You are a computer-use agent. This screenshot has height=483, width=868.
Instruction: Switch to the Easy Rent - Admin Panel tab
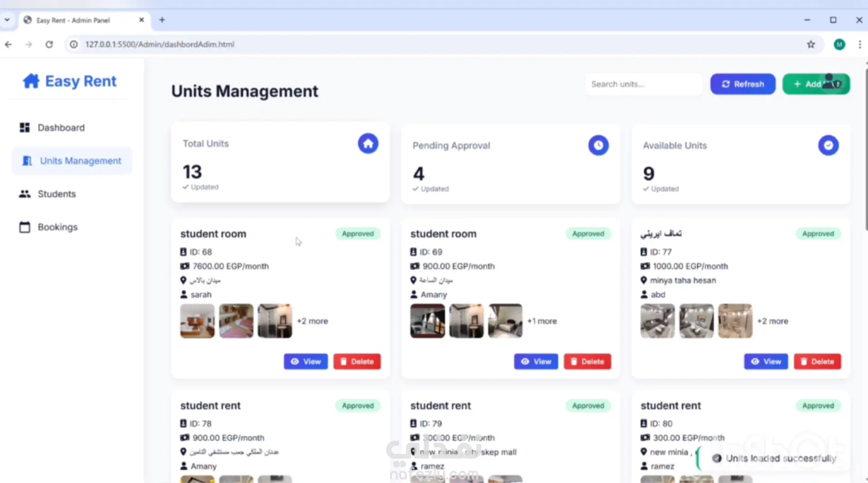84,20
